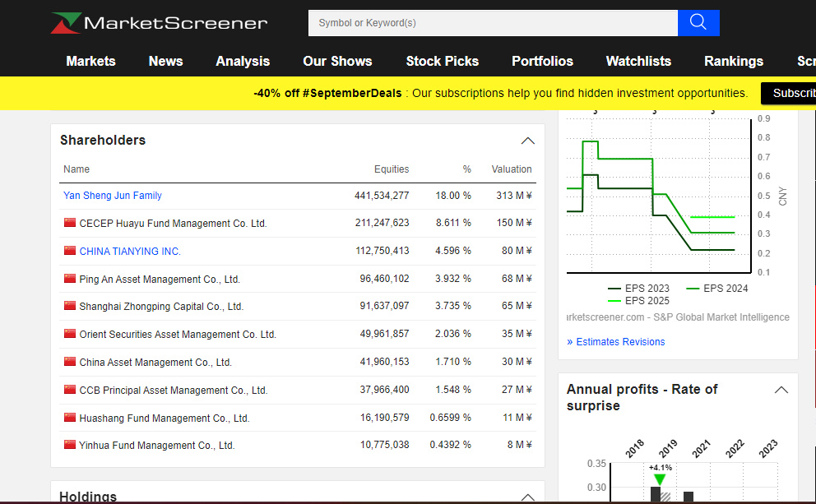
Task: Click the China flag beside Yinhua Fund
Action: [x=70, y=445]
